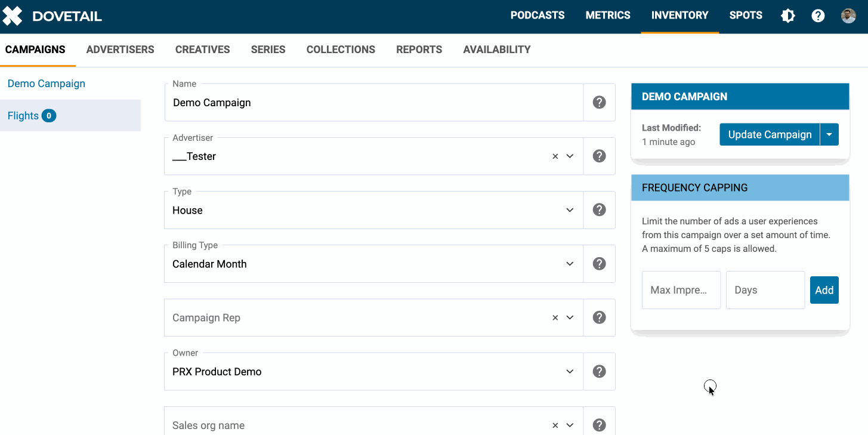Image resolution: width=868 pixels, height=435 pixels.
Task: Click help icon beside Campaign Rep field
Action: click(599, 317)
